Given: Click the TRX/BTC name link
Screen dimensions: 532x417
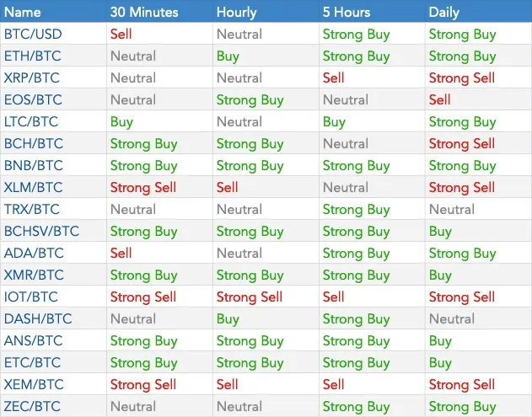Looking at the screenshot, I should coord(31,209).
